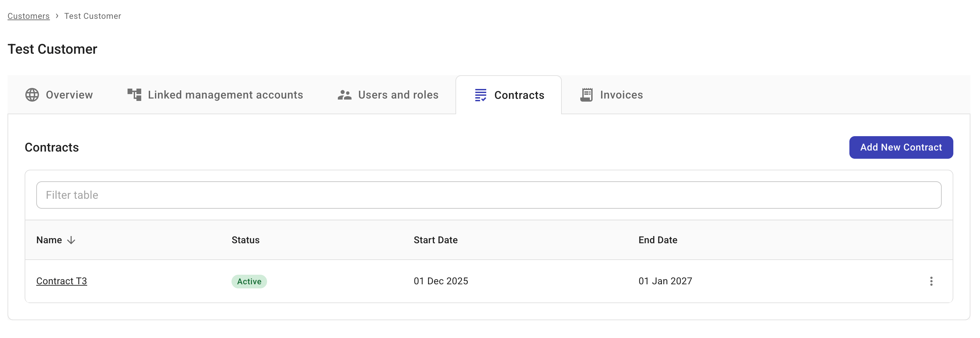The width and height of the screenshot is (980, 338).
Task: Click the checklist icon on Contracts tab
Action: (x=481, y=95)
